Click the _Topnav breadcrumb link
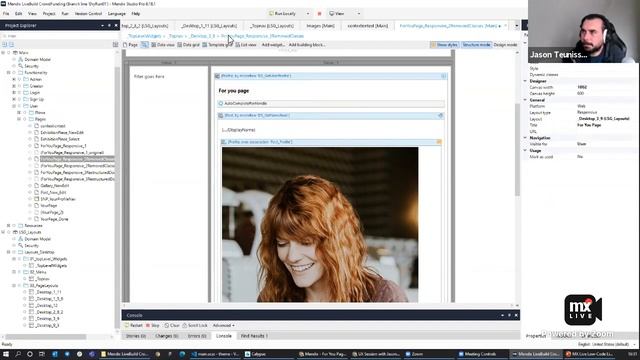The width and height of the screenshot is (640, 360). (x=176, y=36)
